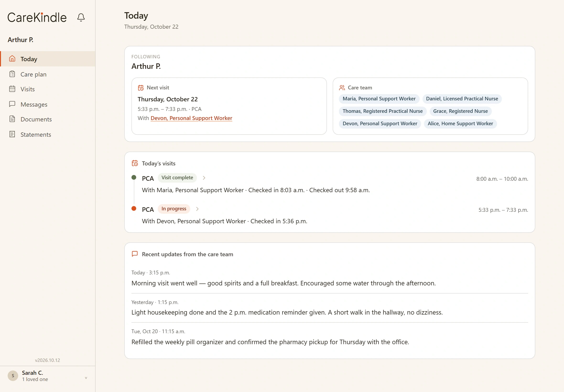Click the Care team people icon
The height and width of the screenshot is (392, 564).
tap(342, 88)
